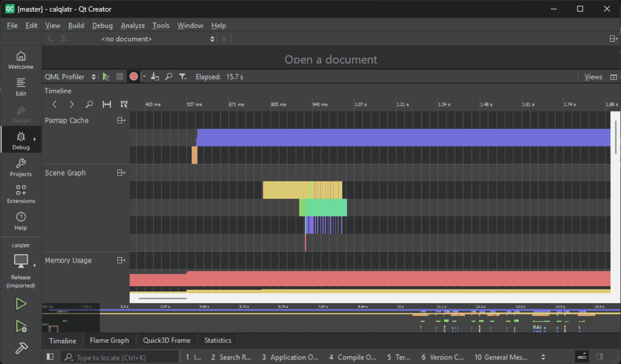Viewport: 621px width, 364px height.
Task: Click the vertical timeline scrollbar
Action: (616, 137)
